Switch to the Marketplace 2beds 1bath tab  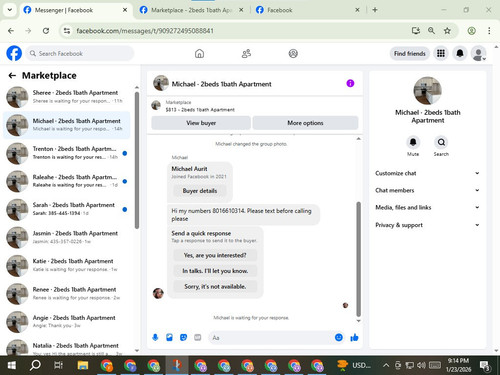191,10
